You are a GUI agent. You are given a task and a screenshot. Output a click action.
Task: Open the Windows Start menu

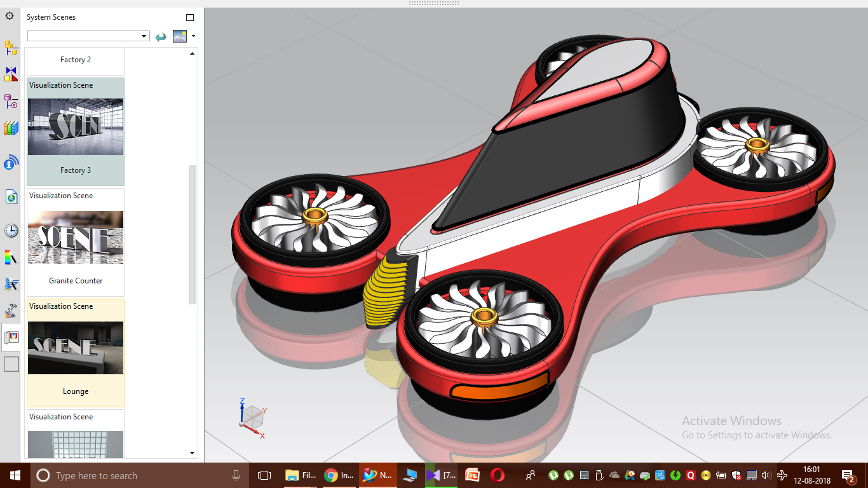coord(15,475)
